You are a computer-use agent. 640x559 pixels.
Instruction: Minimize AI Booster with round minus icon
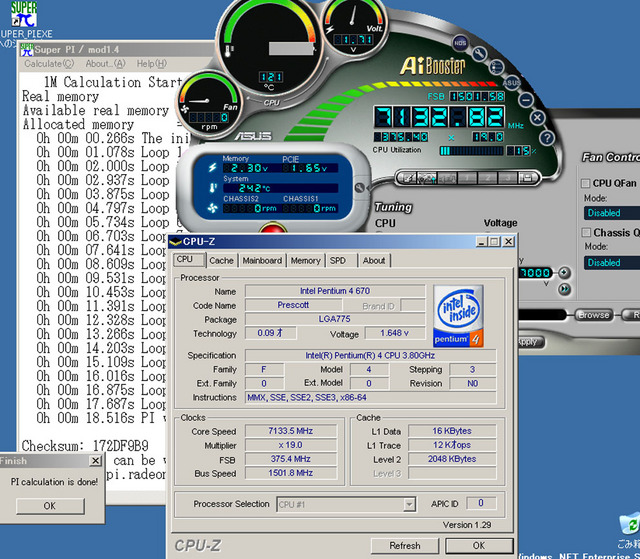click(526, 100)
